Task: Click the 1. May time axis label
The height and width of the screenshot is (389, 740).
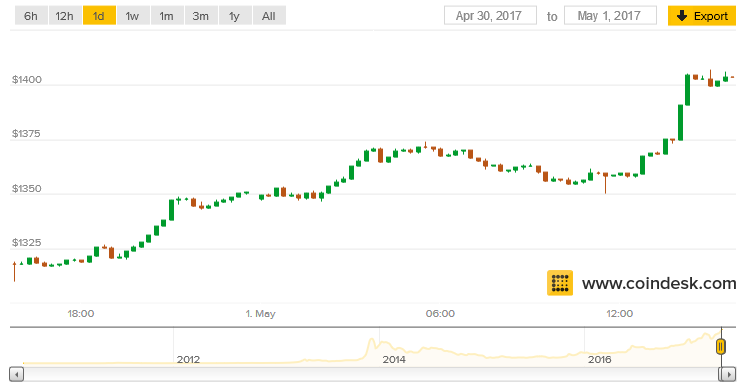Action: (261, 314)
